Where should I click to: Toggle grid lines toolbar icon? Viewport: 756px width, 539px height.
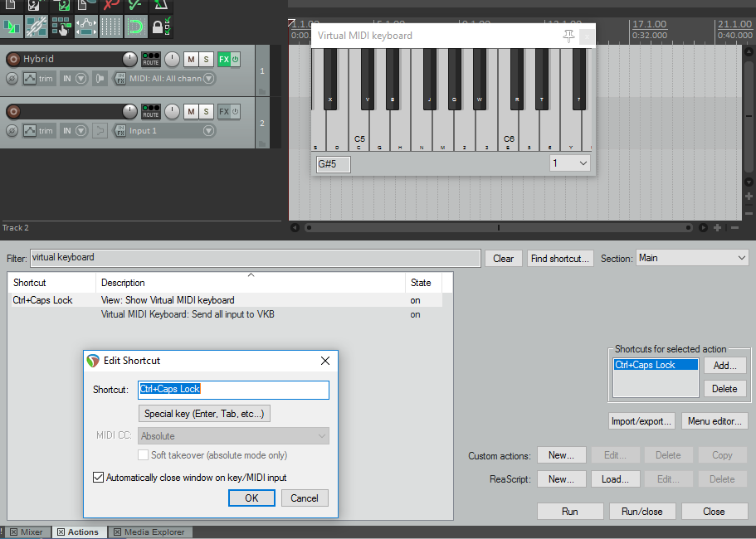111,27
